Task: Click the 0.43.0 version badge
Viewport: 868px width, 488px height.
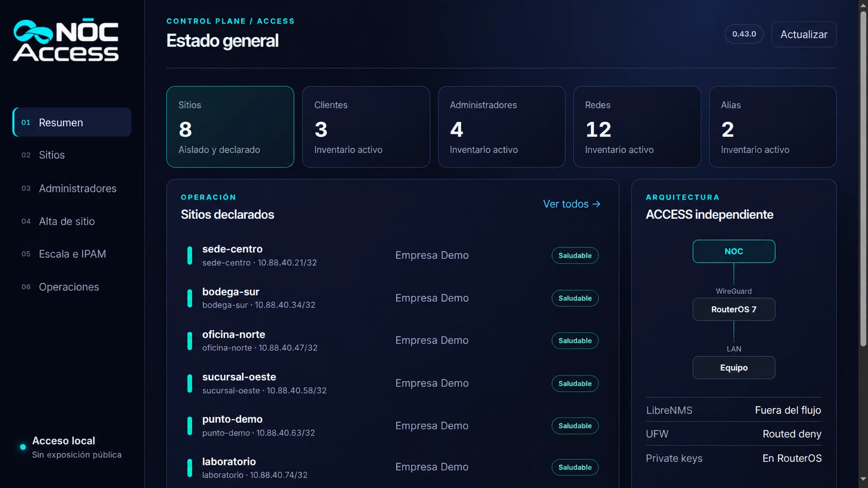Action: (744, 34)
